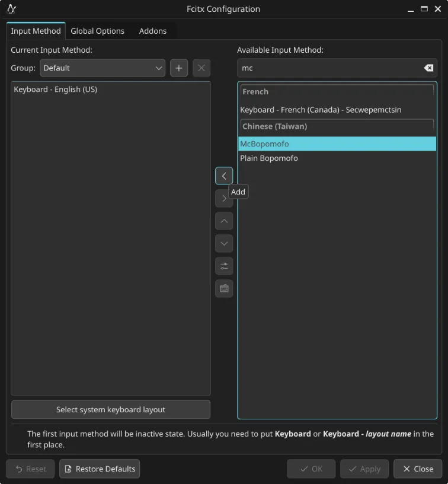This screenshot has height=484, width=448.
Task: Click the Close button at bottom
Action: point(418,469)
